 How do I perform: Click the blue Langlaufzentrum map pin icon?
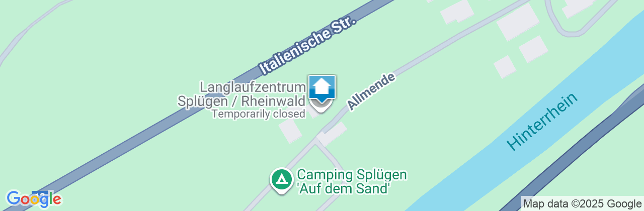point(322,92)
